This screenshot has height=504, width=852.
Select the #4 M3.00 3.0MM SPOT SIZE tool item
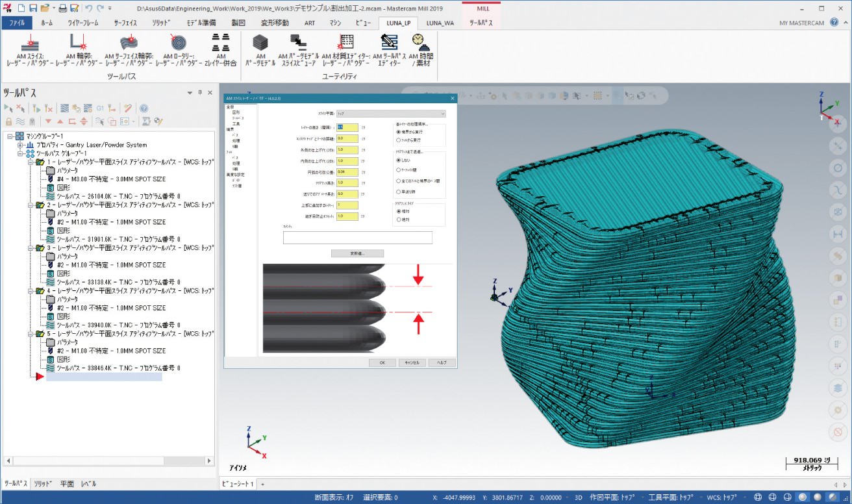[110, 179]
